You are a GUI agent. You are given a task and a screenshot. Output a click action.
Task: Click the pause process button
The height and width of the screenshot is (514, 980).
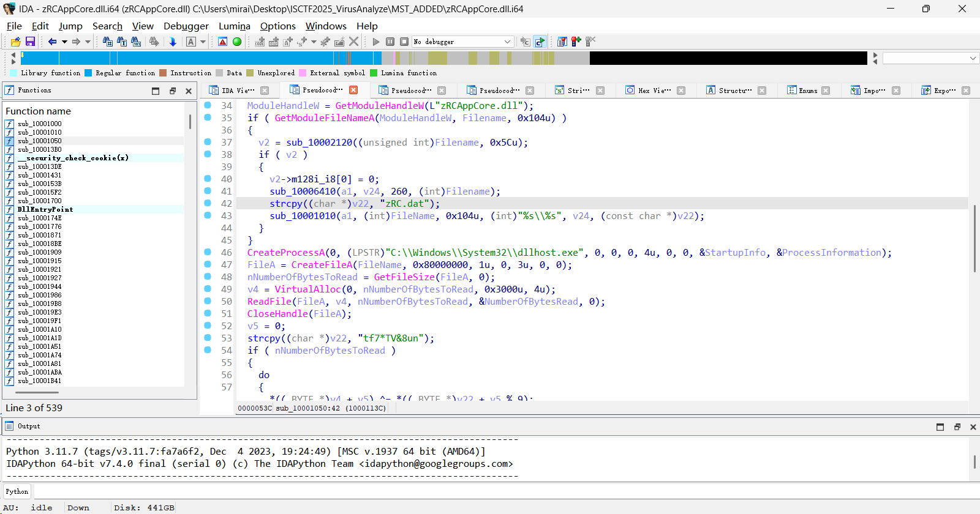[390, 42]
